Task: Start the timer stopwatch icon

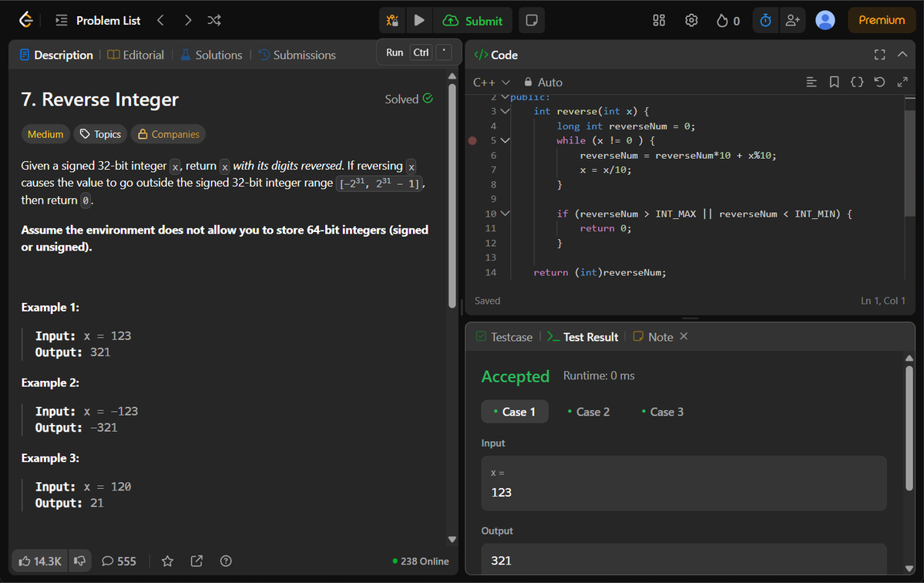Action: (x=765, y=21)
